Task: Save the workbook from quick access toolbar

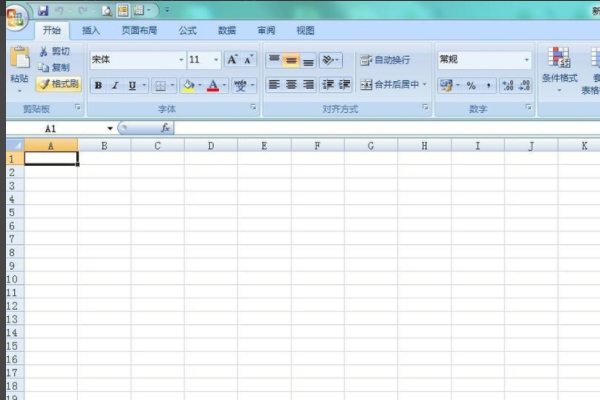Action: click(x=43, y=10)
